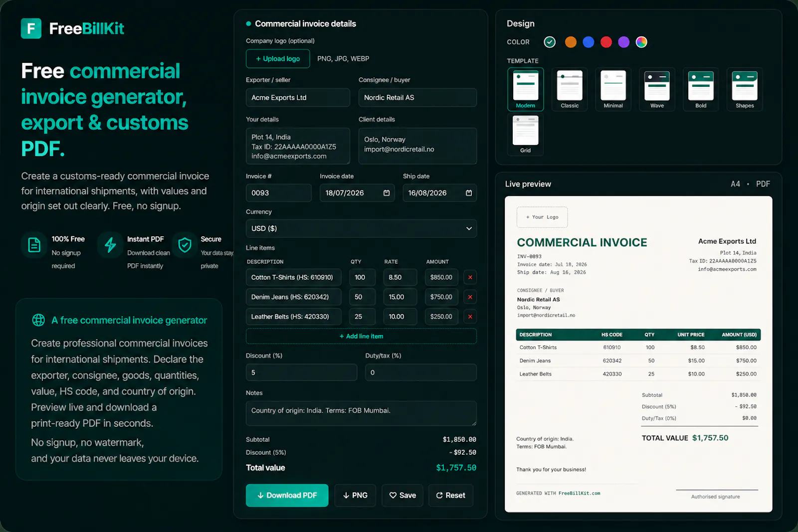Select the Bold template thumbnail
This screenshot has width=798, height=532.
pos(701,89)
